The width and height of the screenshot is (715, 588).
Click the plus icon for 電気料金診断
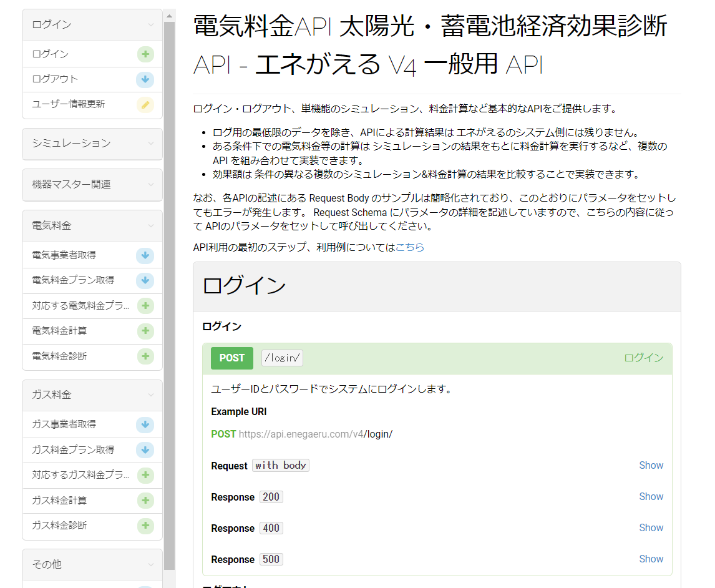(x=145, y=356)
